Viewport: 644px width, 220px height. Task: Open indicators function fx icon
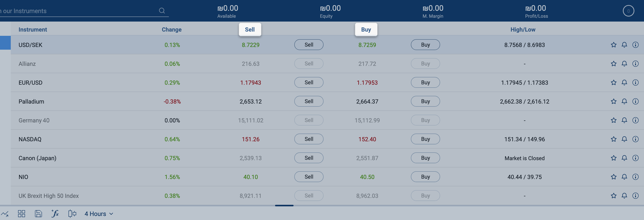point(55,213)
